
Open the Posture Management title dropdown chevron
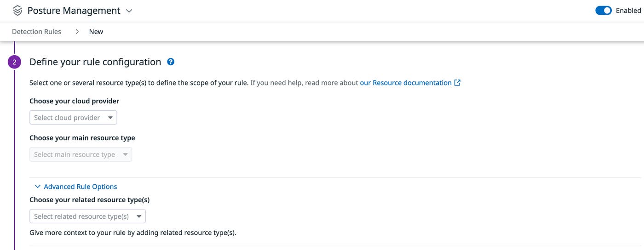[x=129, y=11]
